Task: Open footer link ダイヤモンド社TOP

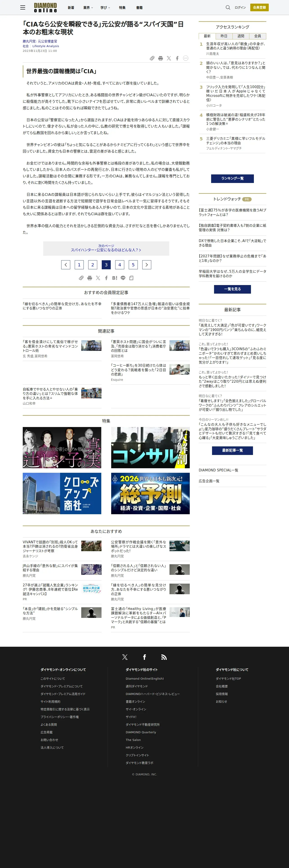Action: tap(228, 679)
